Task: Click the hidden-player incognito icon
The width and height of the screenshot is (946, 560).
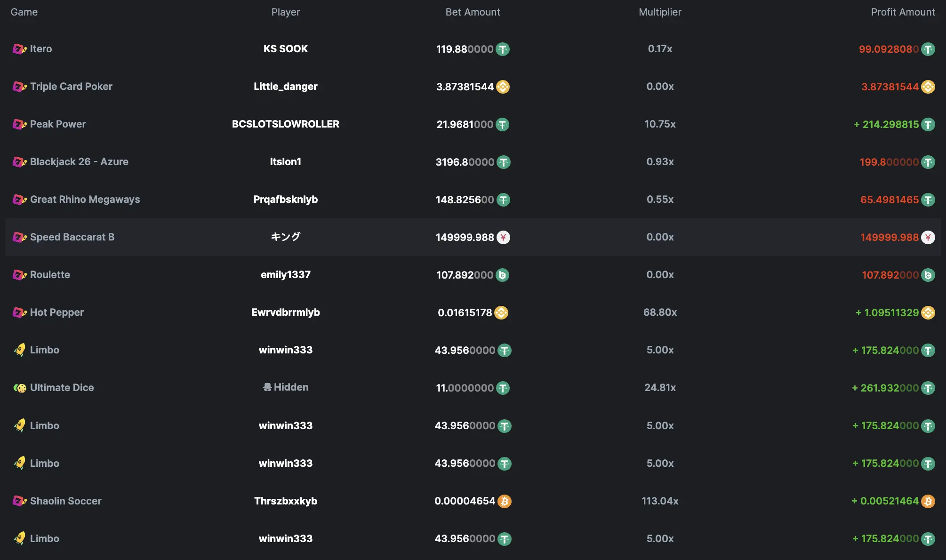Action: click(267, 387)
